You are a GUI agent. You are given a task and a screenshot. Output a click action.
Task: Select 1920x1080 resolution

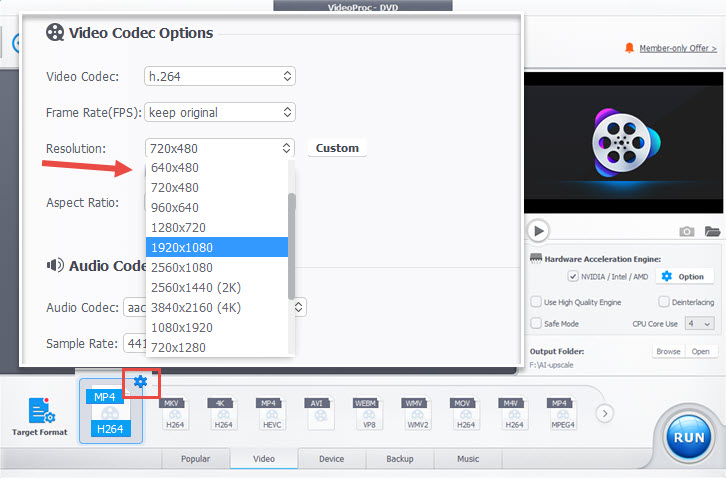tap(217, 247)
